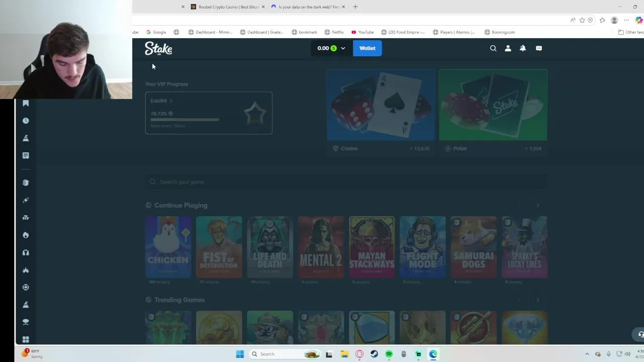Open the challenges sidebar icon below clock
The image size is (644, 362).
click(x=26, y=138)
